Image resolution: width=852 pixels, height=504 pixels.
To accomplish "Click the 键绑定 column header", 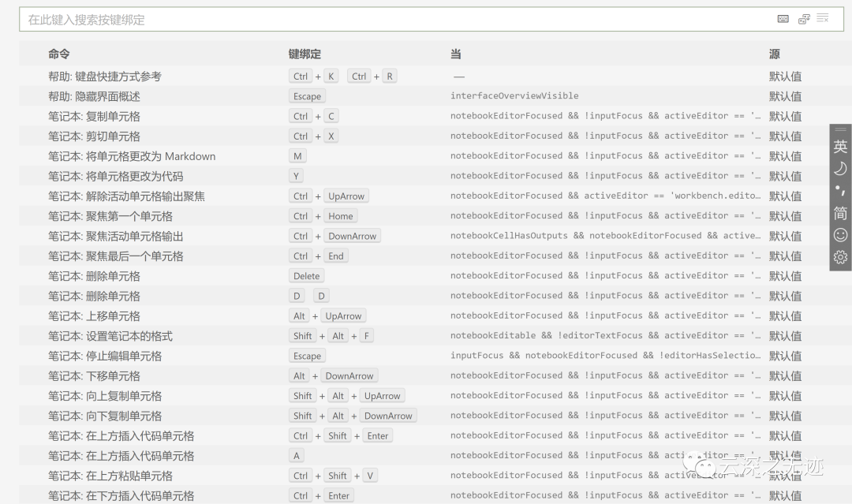I will tap(305, 54).
